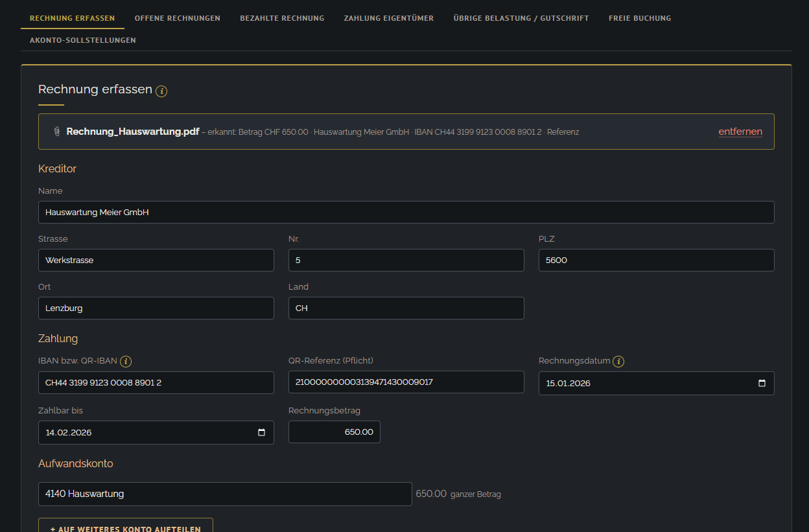Open the calendar picker for Zahlbar bis
Image resolution: width=809 pixels, height=532 pixels.
pyautogui.click(x=262, y=432)
